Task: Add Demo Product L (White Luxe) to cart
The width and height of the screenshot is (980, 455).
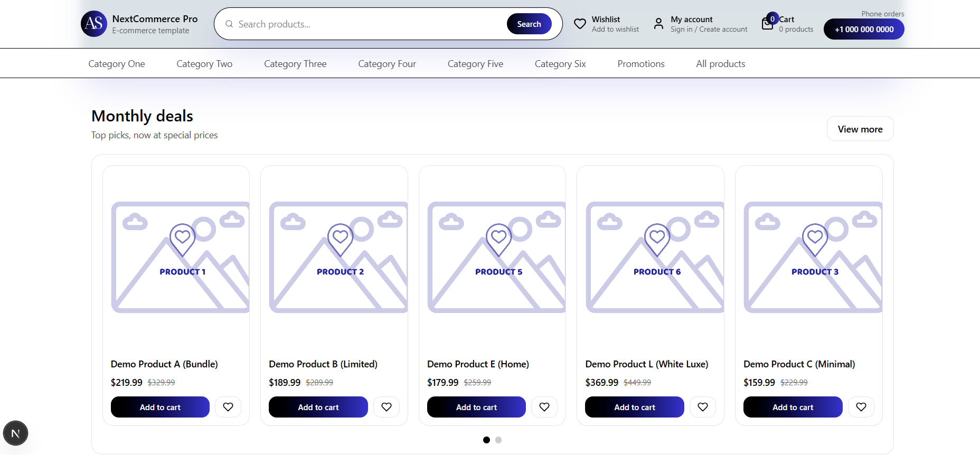Action: coord(635,407)
